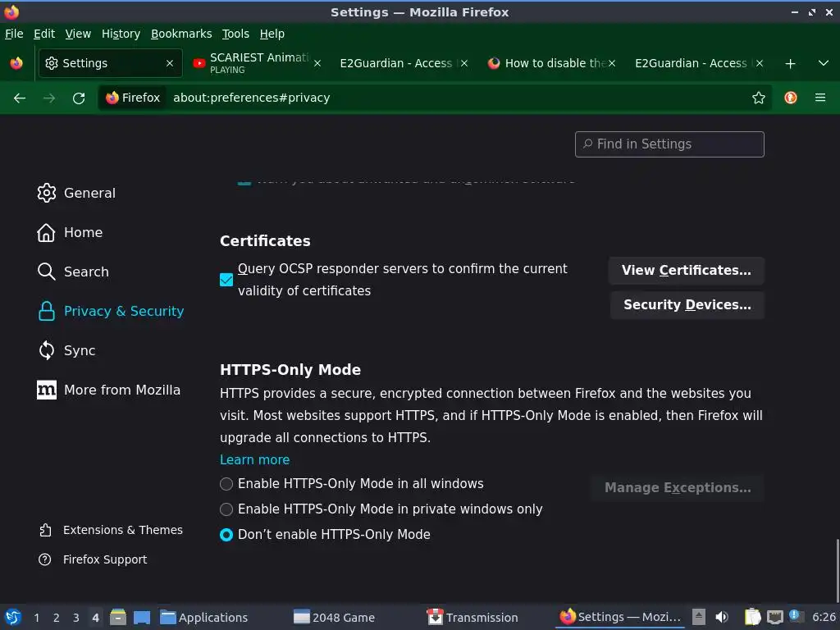Follow the Learn more link
Viewport: 840px width, 630px height.
click(x=255, y=460)
